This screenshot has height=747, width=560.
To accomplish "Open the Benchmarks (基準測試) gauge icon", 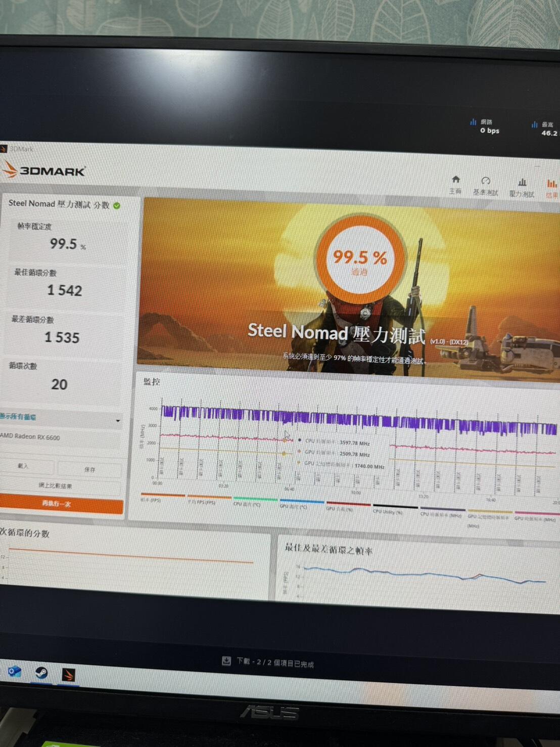I will click(486, 181).
